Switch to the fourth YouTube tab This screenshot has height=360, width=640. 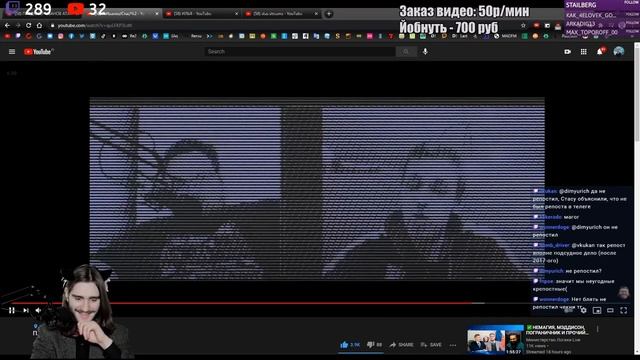tap(280, 14)
